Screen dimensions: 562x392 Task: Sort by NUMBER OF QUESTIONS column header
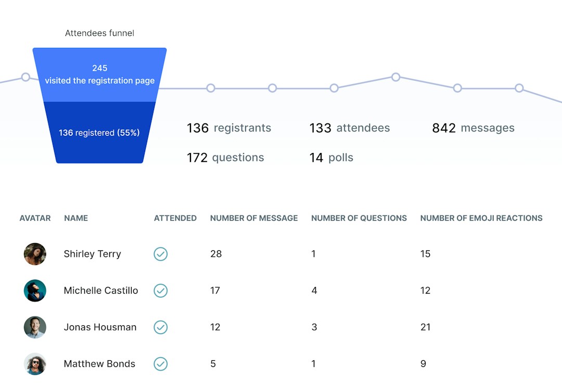pyautogui.click(x=359, y=218)
